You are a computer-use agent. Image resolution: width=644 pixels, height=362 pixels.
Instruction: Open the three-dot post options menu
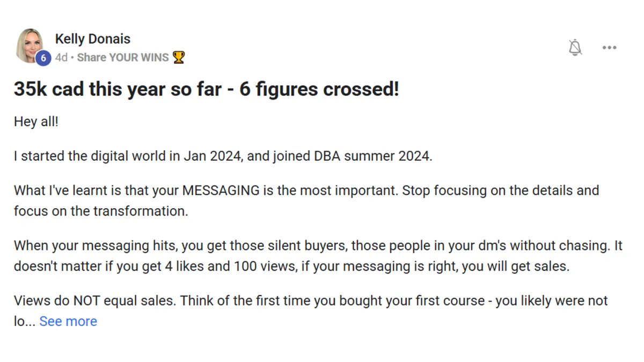tap(609, 47)
